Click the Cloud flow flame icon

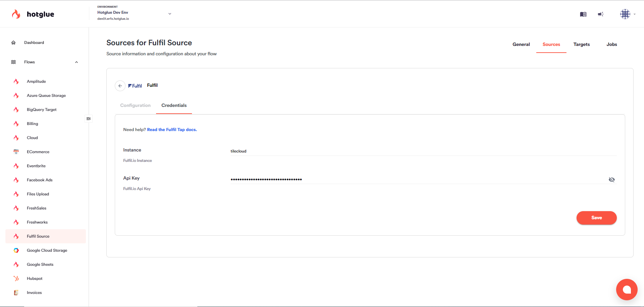tap(16, 138)
